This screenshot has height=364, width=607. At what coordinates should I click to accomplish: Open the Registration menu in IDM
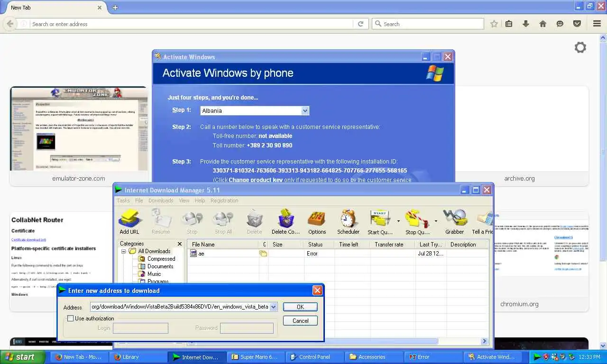pyautogui.click(x=224, y=200)
